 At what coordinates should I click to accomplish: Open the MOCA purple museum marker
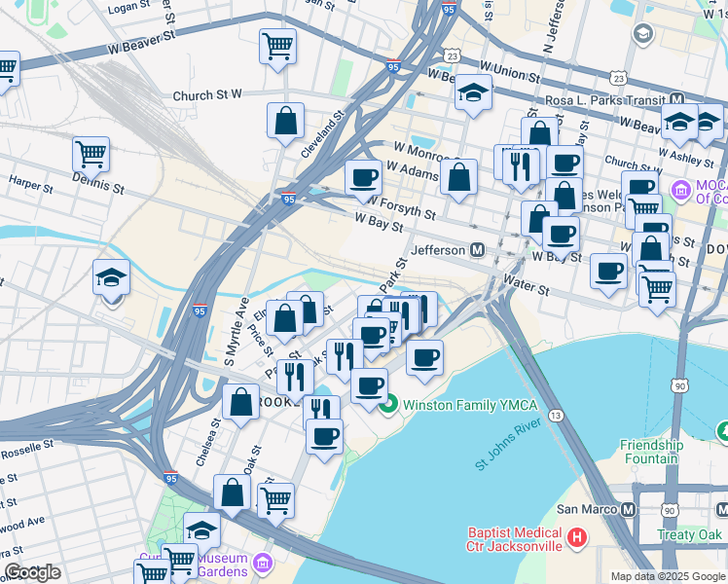tap(679, 189)
